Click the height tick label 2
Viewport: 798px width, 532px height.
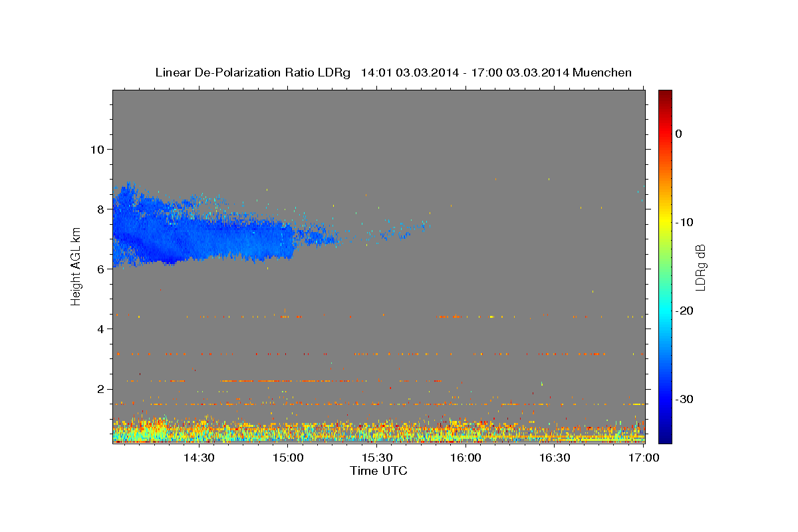pyautogui.click(x=100, y=389)
